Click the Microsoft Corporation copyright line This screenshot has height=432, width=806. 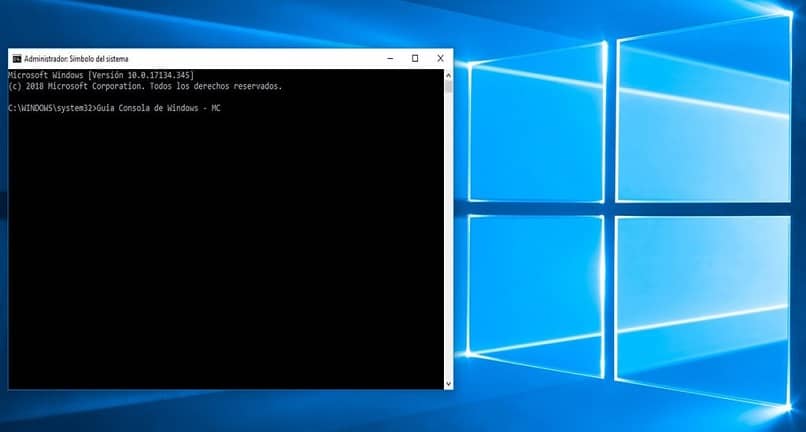(x=145, y=86)
